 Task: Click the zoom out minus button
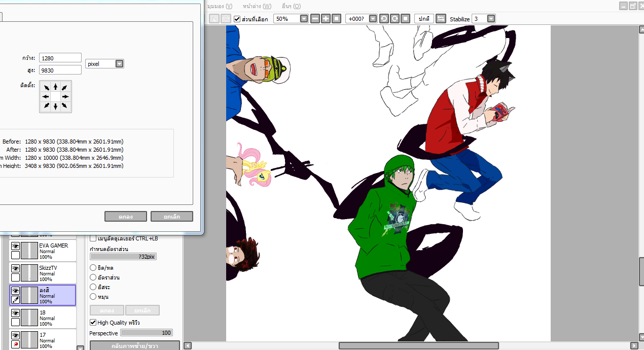tap(315, 19)
